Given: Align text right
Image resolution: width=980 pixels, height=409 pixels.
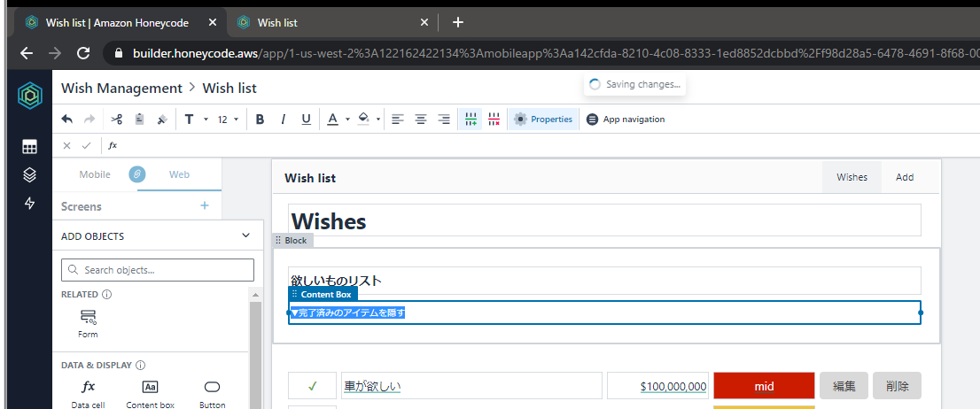Looking at the screenshot, I should [x=444, y=120].
